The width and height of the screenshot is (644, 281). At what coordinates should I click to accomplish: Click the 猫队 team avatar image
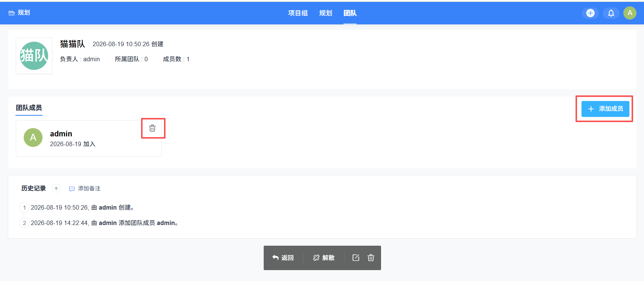(x=34, y=56)
